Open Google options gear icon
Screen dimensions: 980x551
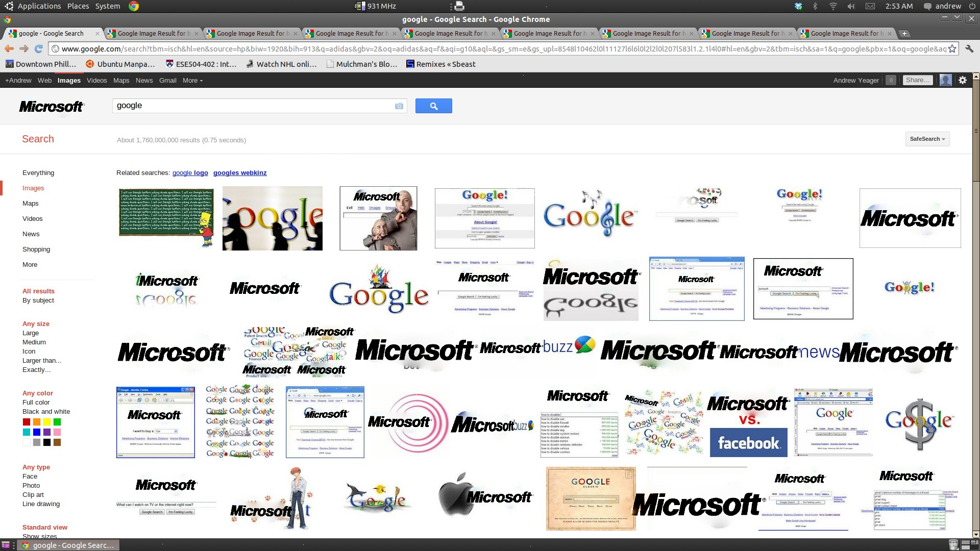point(963,80)
